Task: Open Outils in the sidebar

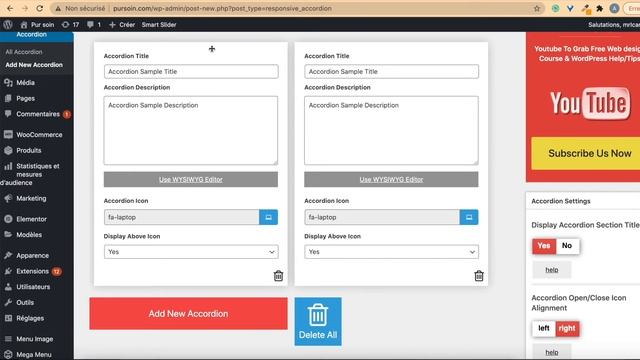Action: click(24, 302)
